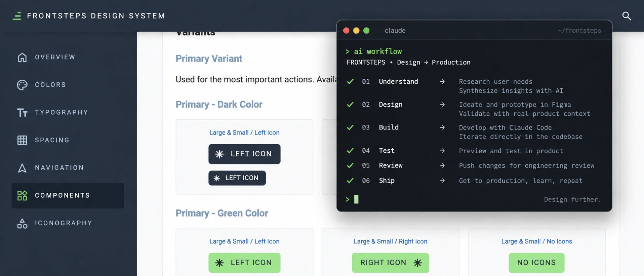Click the Iconography shapes icon

pos(22,223)
